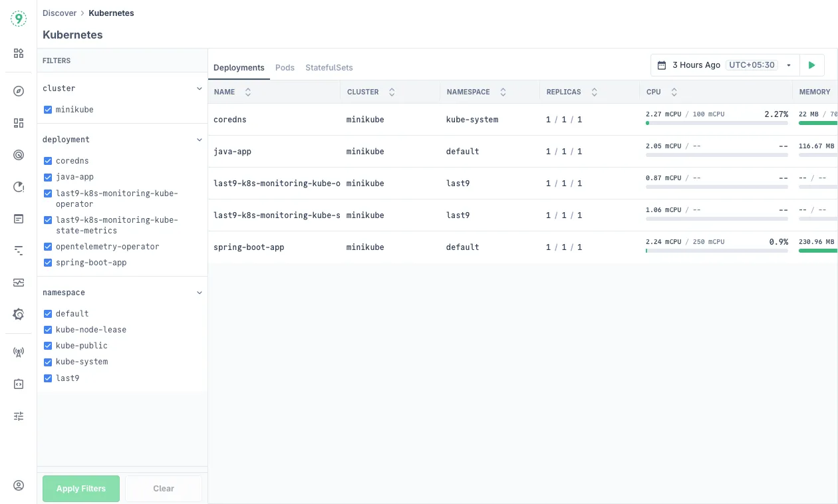Uncheck the minikube cluster checkbox
Viewport: 838px width, 504px height.
point(48,110)
